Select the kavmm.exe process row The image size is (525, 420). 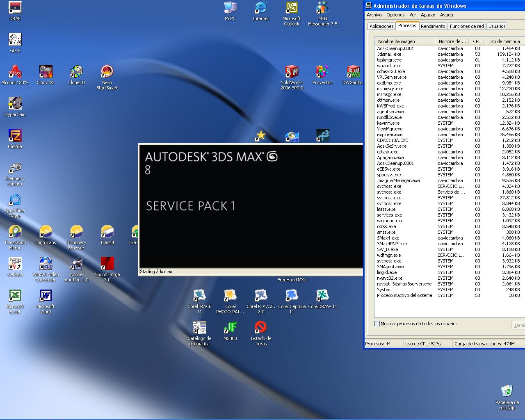(449, 123)
